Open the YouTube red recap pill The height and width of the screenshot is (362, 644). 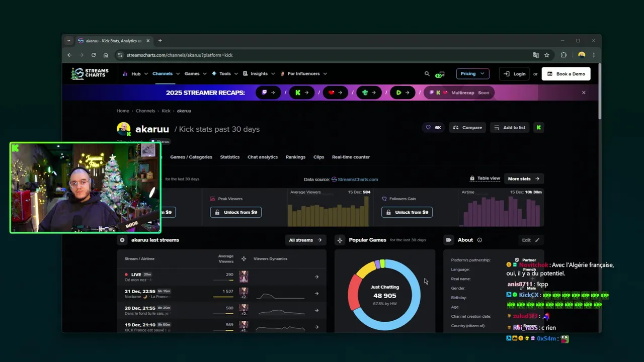[336, 93]
